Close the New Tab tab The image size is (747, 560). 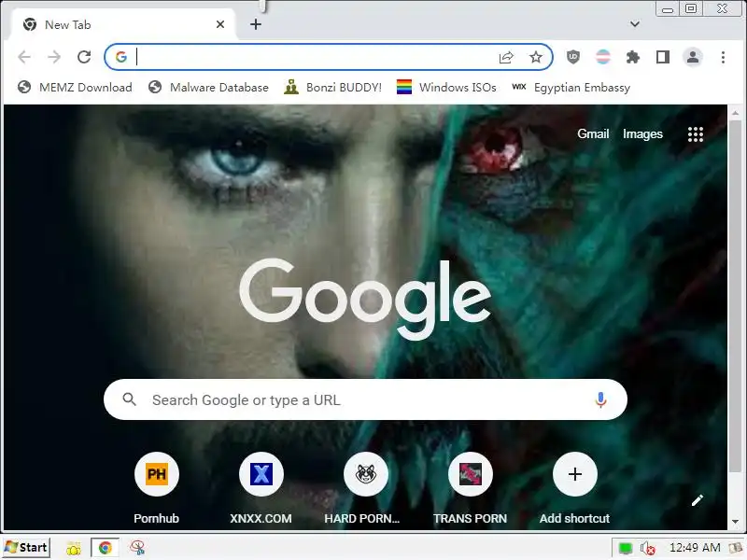click(x=220, y=24)
